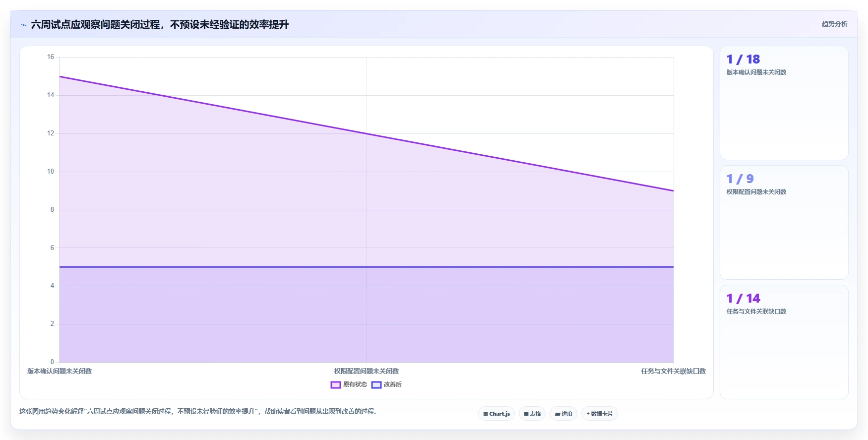
Task: Toggle the 改善后 legend swatch
Action: [376, 385]
